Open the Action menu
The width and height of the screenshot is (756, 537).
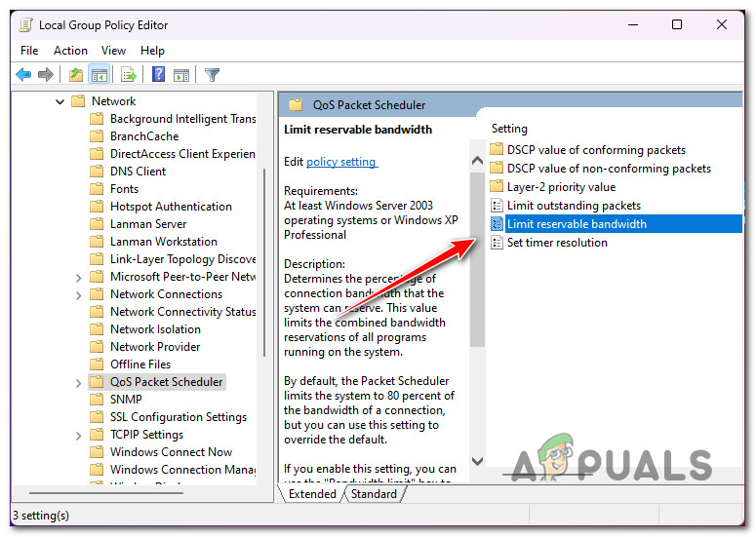(70, 51)
